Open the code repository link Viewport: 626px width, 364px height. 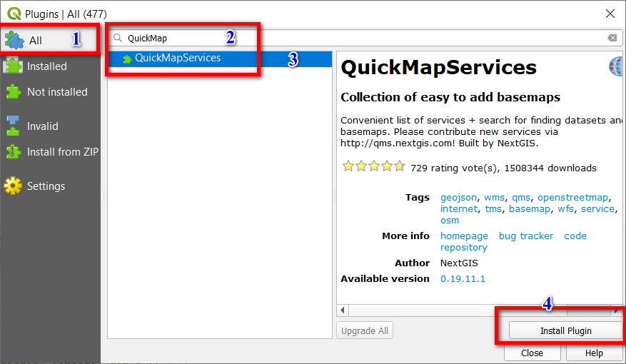coord(575,236)
